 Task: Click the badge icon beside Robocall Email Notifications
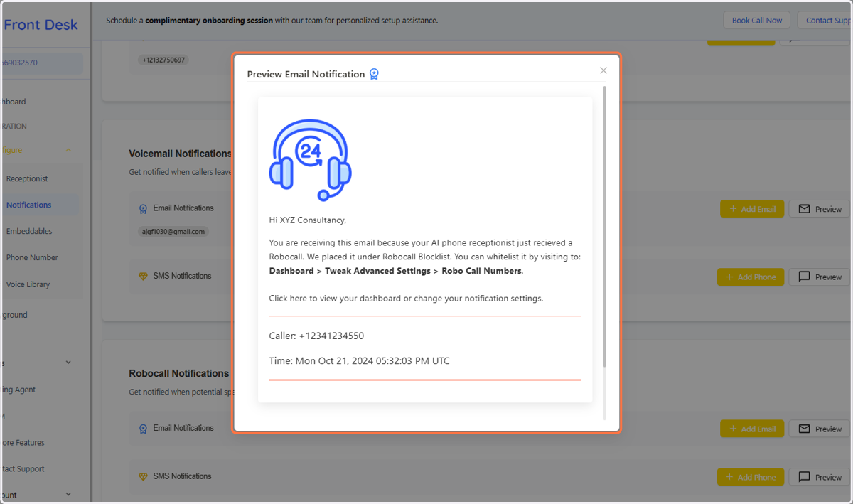coord(143,429)
